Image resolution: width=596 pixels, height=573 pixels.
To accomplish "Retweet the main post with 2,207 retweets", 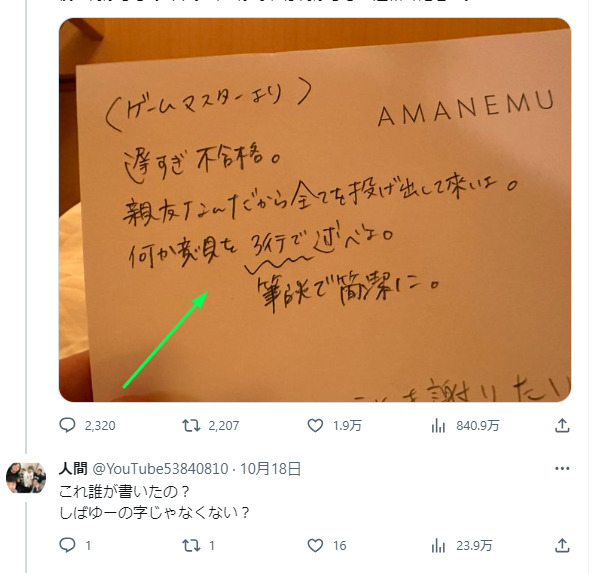I will coord(191,425).
